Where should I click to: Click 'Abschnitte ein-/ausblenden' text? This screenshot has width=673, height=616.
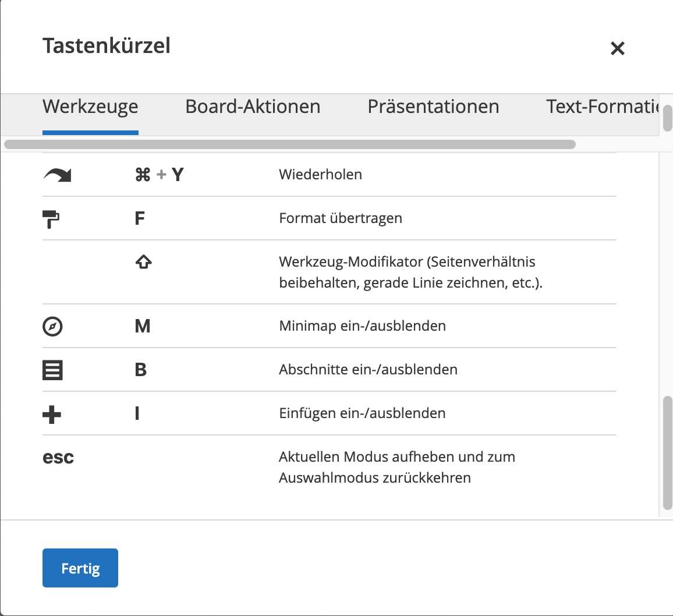coord(369,370)
